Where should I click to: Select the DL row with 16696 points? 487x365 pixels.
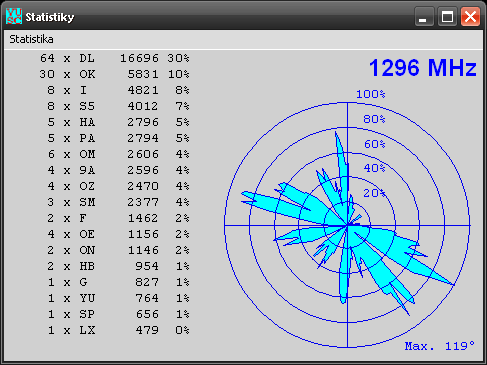click(115, 58)
